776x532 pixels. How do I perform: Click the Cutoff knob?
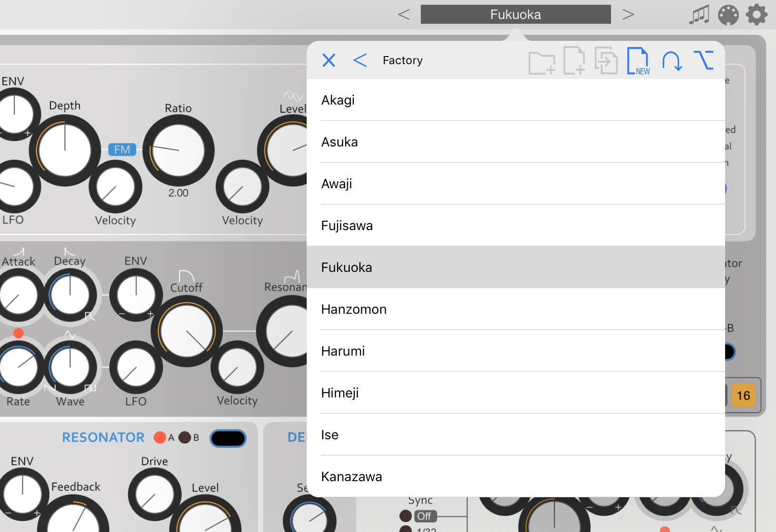pyautogui.click(x=187, y=331)
